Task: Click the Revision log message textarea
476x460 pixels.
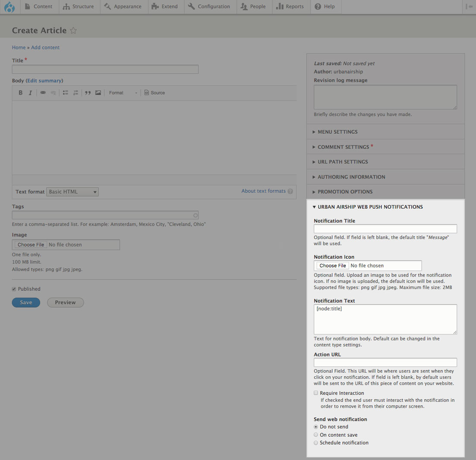Action: (x=385, y=97)
